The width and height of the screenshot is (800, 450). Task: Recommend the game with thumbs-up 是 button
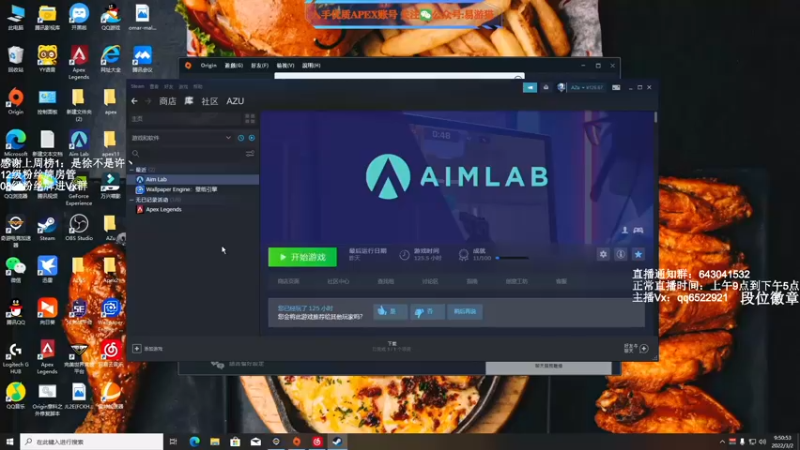pos(390,311)
